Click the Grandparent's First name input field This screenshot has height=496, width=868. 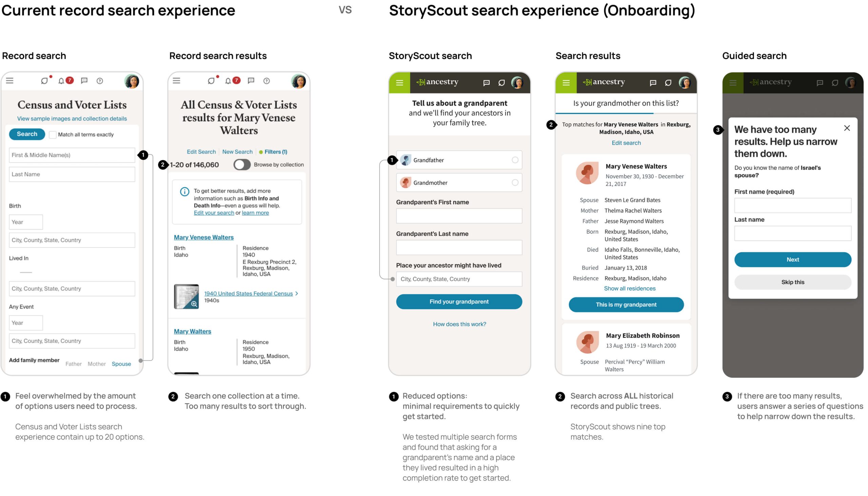pos(458,215)
